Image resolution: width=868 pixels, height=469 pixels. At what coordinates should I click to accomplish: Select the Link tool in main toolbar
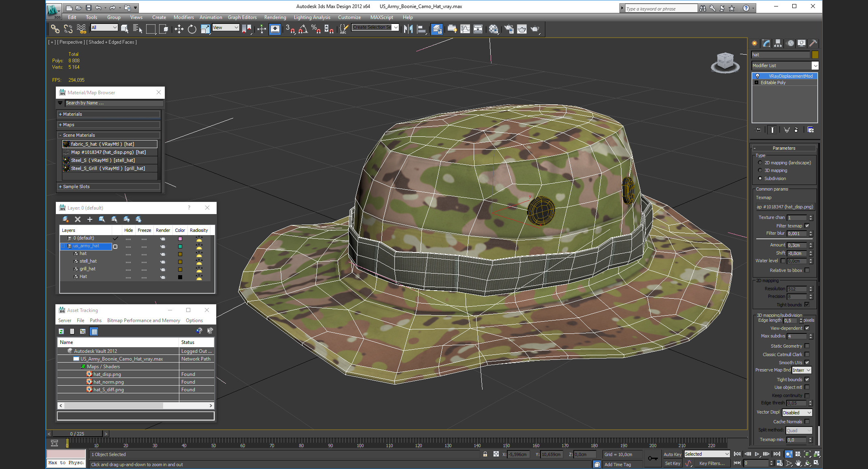click(55, 29)
